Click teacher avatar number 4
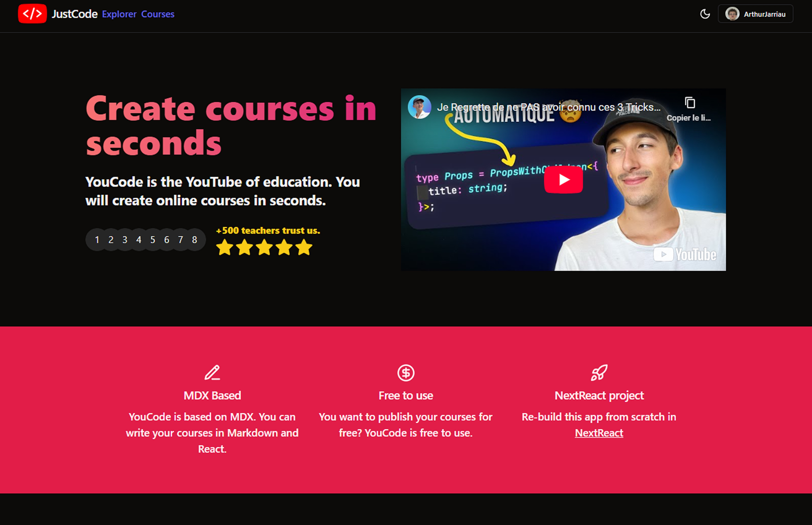Screen dimensions: 812x525 tap(139, 240)
